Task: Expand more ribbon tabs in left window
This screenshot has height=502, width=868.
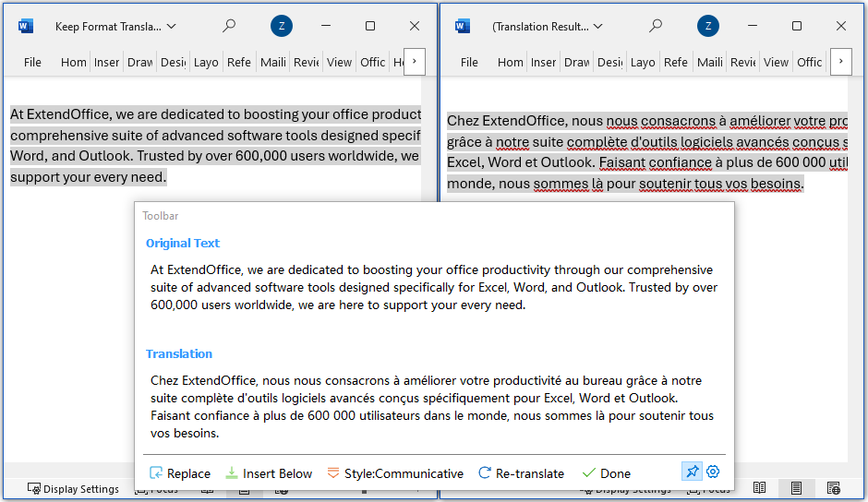Action: pos(415,62)
